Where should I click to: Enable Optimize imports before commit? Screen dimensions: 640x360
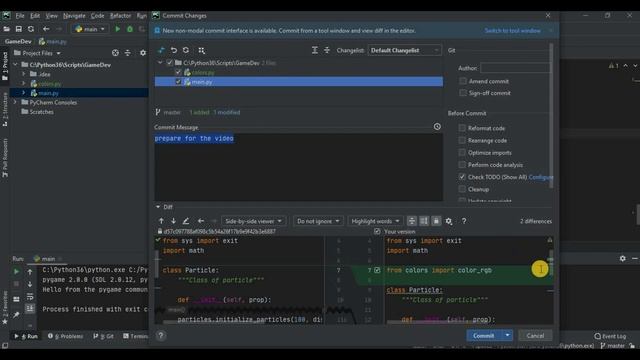tap(462, 153)
